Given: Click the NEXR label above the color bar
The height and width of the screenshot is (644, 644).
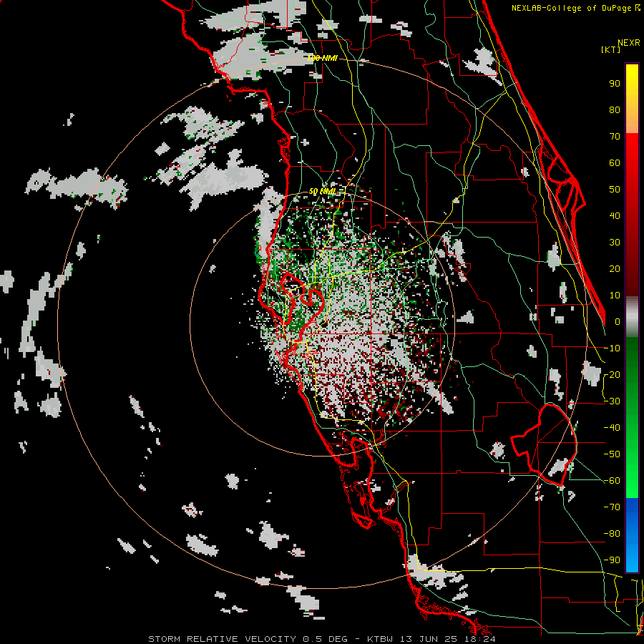Looking at the screenshot, I should (629, 43).
